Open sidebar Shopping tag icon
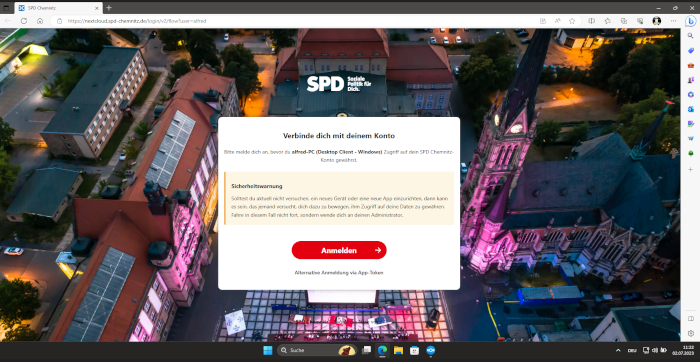700x362 pixels. tap(691, 51)
